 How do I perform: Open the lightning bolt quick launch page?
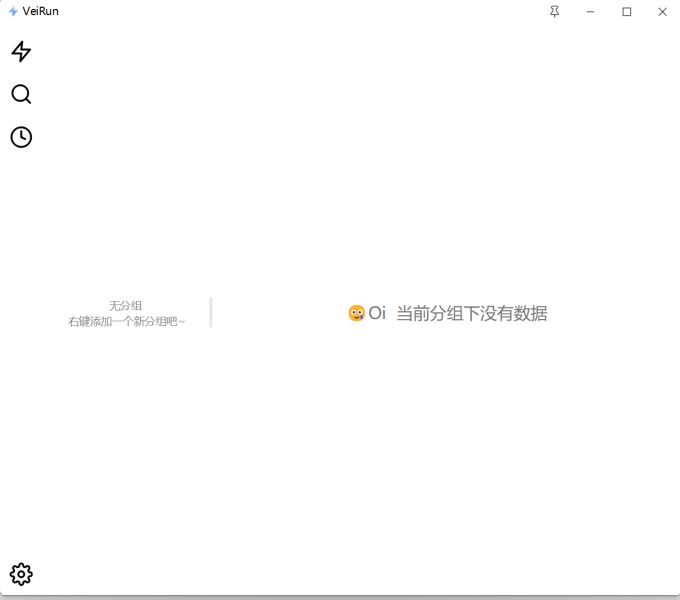coord(21,52)
